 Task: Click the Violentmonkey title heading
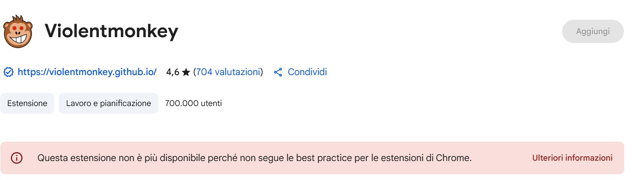tap(111, 31)
